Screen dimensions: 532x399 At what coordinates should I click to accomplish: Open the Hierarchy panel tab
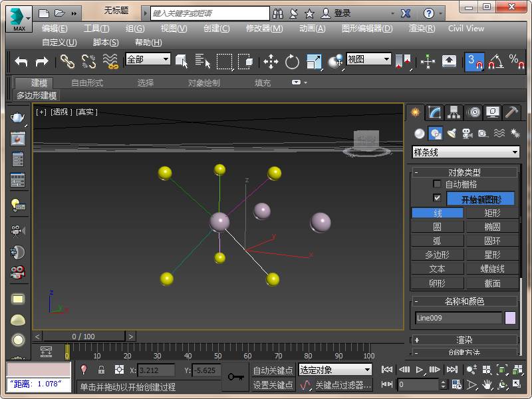[454, 112]
